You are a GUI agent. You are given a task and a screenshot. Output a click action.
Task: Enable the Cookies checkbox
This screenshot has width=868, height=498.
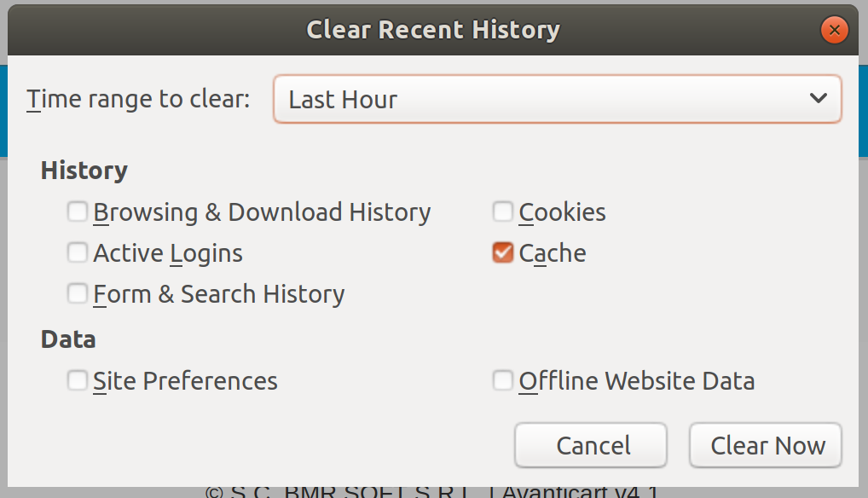tap(503, 211)
